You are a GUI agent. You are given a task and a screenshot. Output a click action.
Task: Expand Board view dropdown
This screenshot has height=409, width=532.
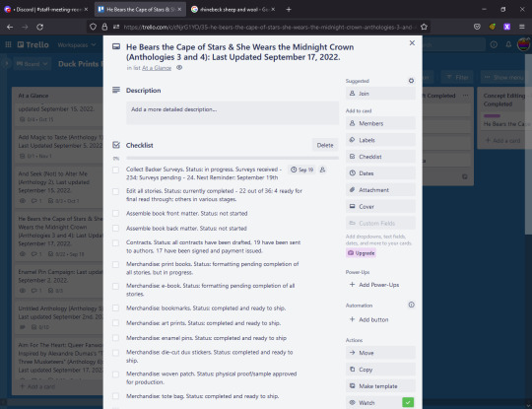click(32, 64)
